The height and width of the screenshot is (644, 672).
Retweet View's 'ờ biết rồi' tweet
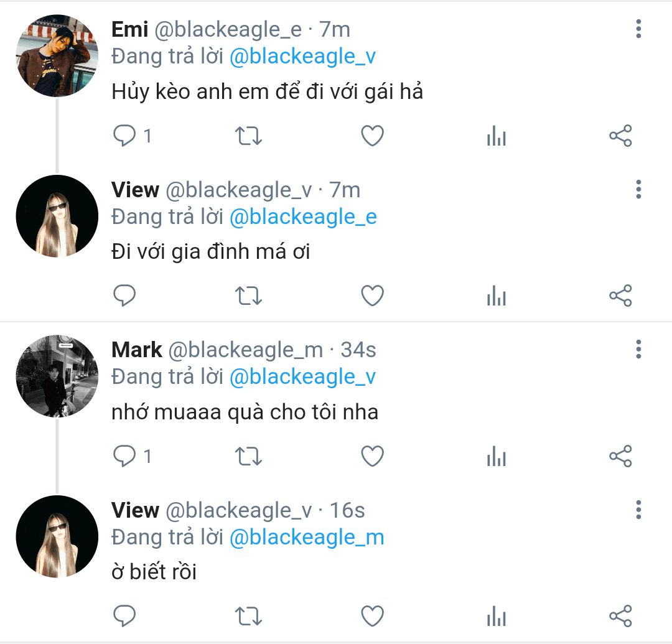click(x=249, y=617)
